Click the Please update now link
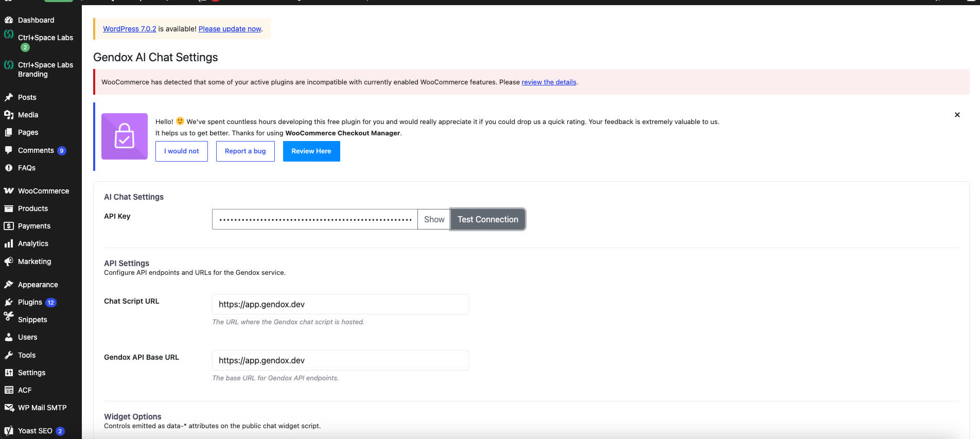 [230, 29]
